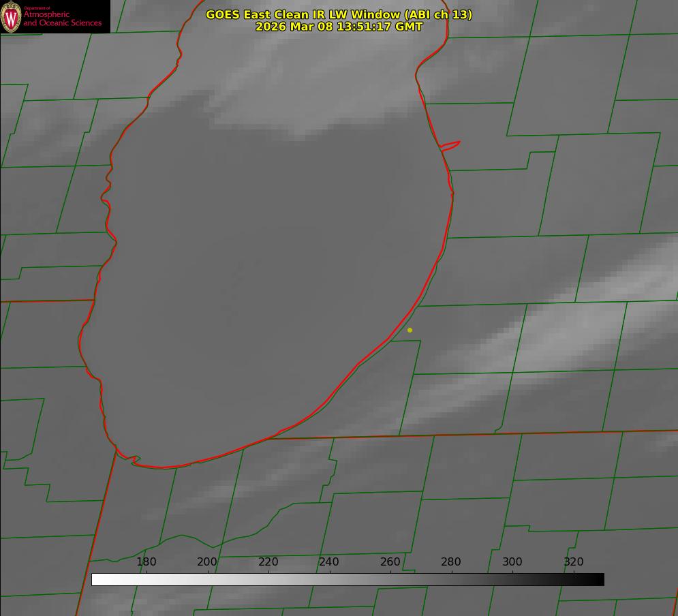Click the 180 colorbar label
Screen dimensions: 678x616
(x=147, y=562)
